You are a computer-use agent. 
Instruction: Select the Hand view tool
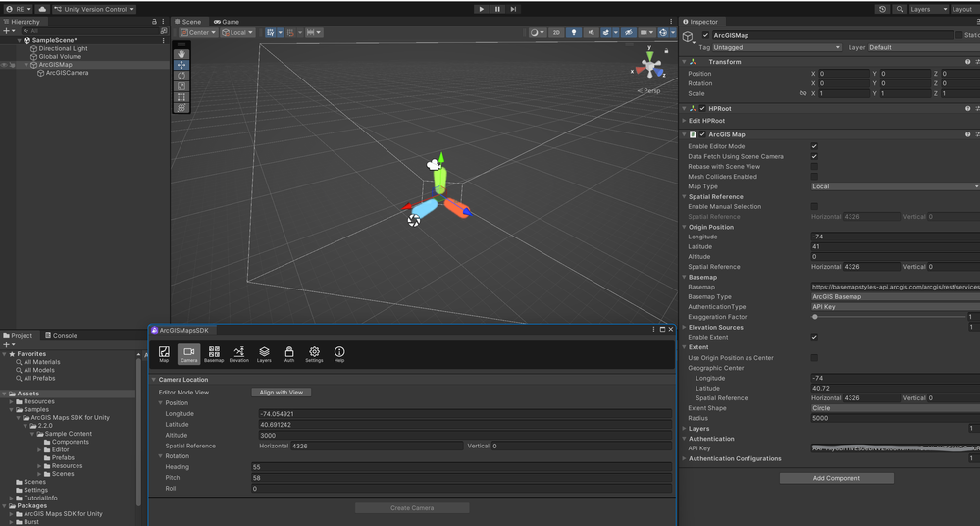(181, 54)
